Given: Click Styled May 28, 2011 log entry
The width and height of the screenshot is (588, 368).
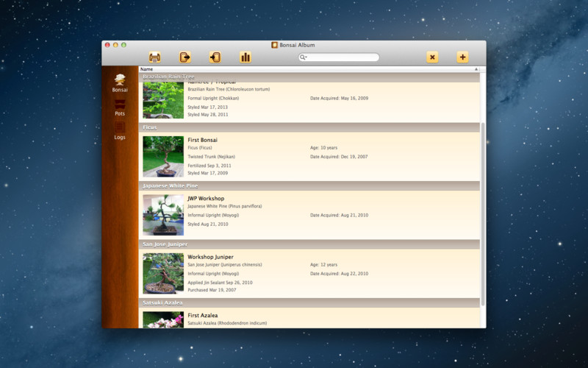Looking at the screenshot, I should click(208, 115).
